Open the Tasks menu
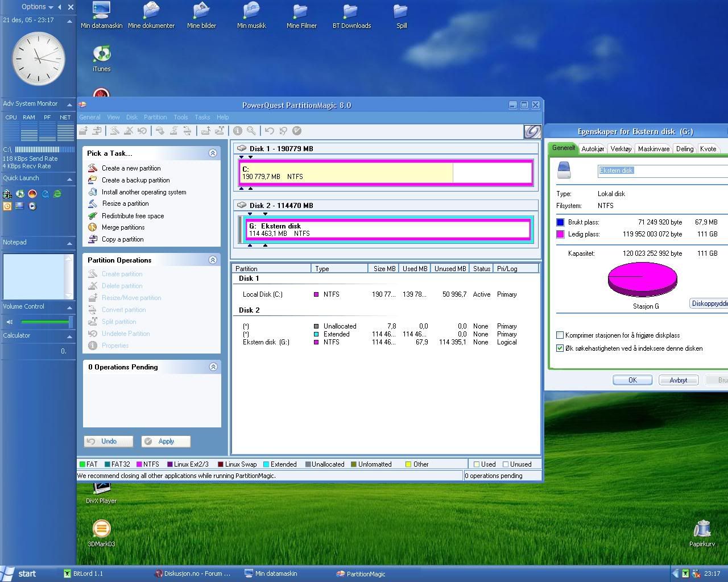Image resolution: width=728 pixels, height=582 pixels. (x=202, y=117)
